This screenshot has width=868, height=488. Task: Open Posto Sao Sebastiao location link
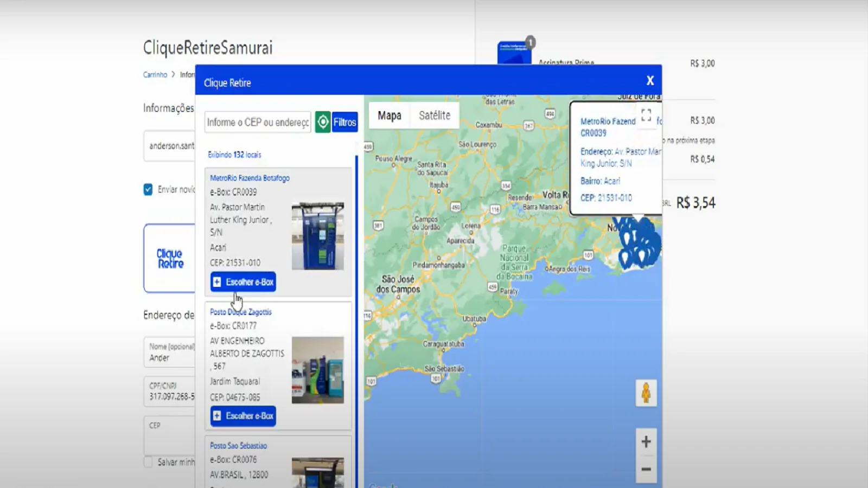pyautogui.click(x=238, y=446)
